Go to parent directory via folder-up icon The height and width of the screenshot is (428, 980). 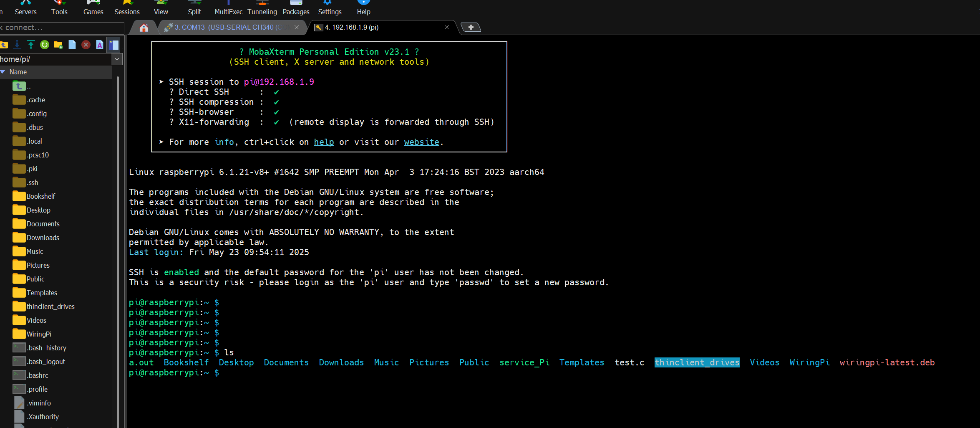point(4,45)
